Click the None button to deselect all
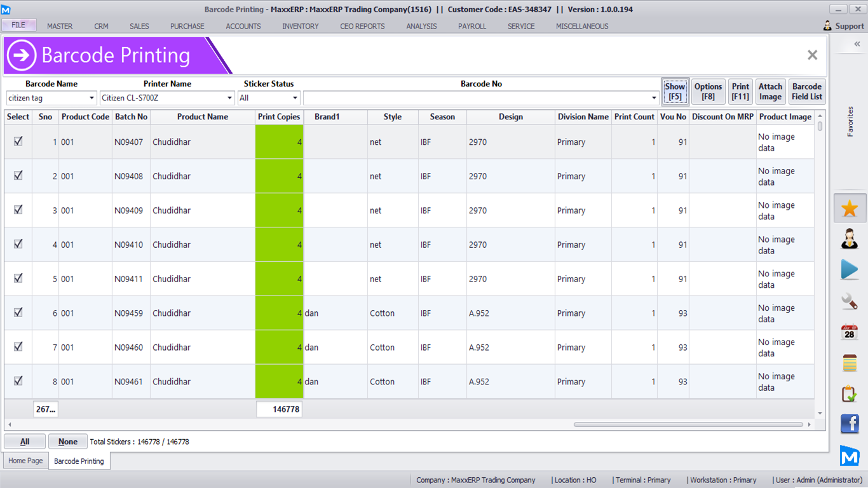This screenshot has height=488, width=868. (x=68, y=442)
